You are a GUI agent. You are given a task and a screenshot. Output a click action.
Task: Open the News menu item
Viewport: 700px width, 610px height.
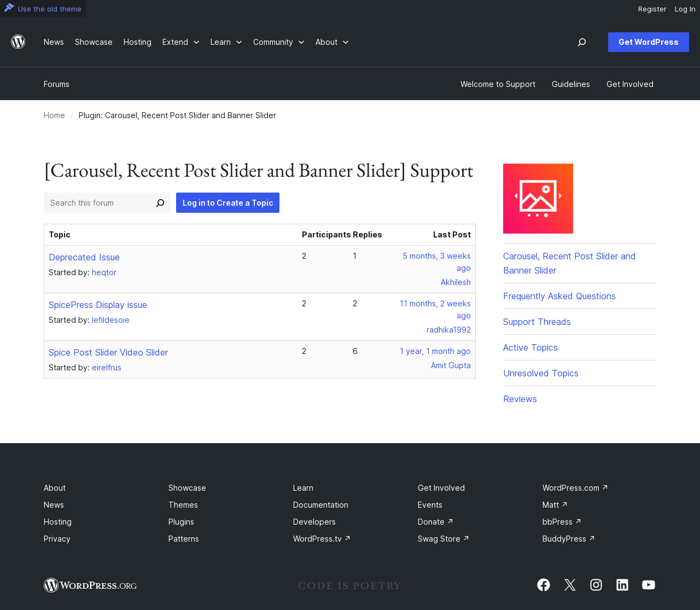coord(54,42)
